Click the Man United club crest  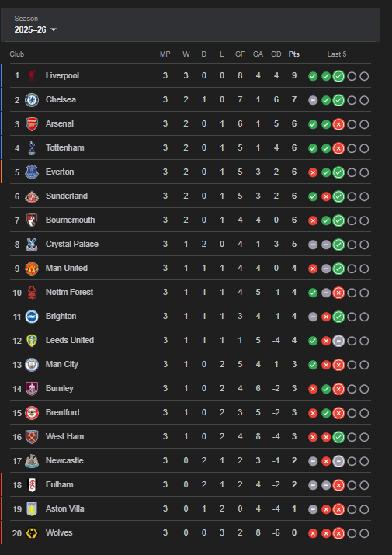[x=32, y=269]
